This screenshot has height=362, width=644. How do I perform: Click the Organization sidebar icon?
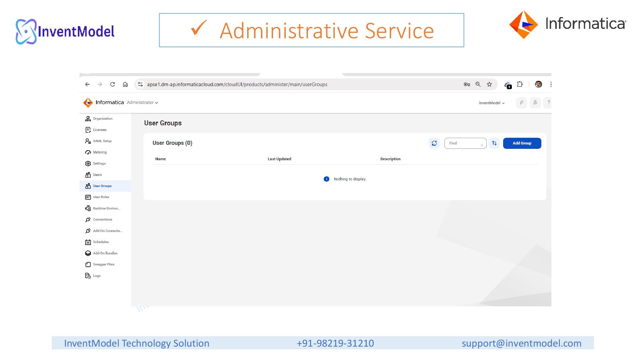tap(88, 119)
